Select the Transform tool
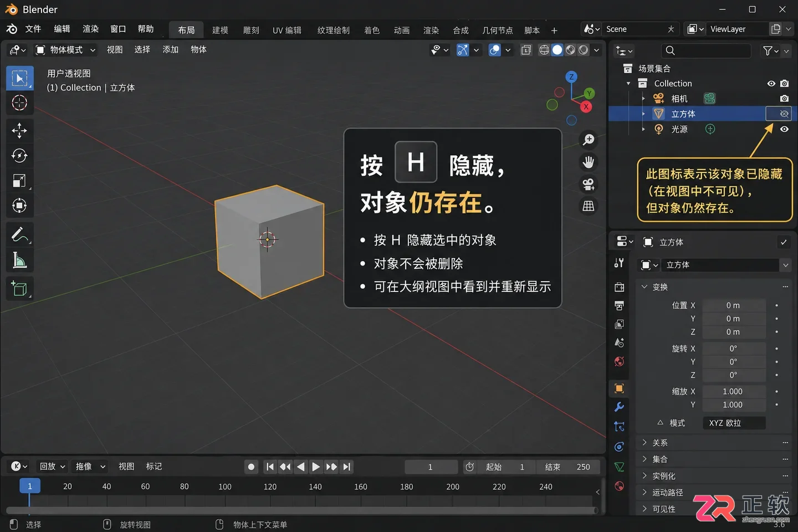The width and height of the screenshot is (798, 532). [19, 206]
